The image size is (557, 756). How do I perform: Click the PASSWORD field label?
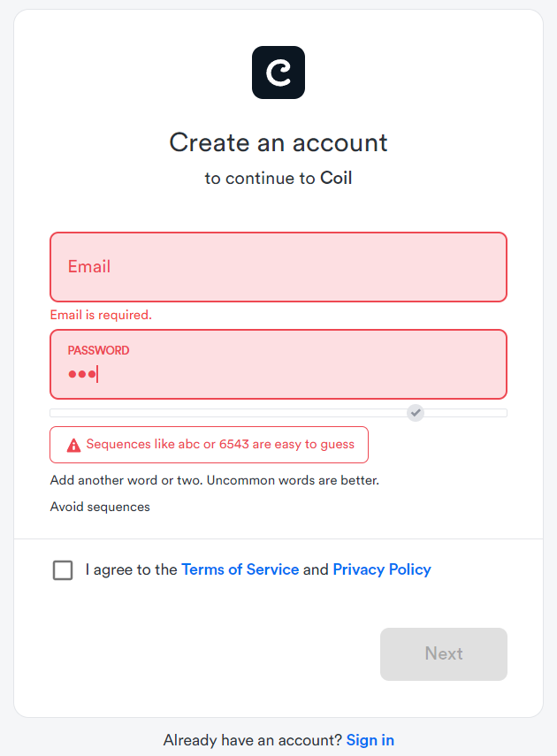coord(98,350)
